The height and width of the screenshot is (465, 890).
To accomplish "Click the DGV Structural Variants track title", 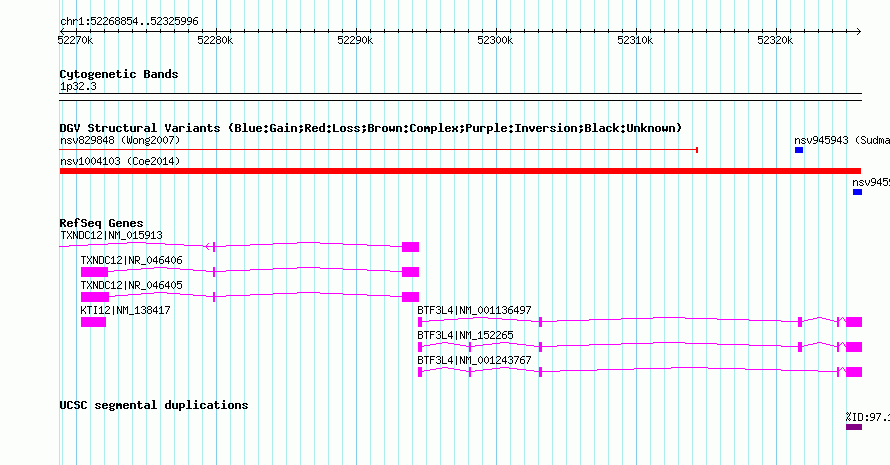I will tap(371, 128).
